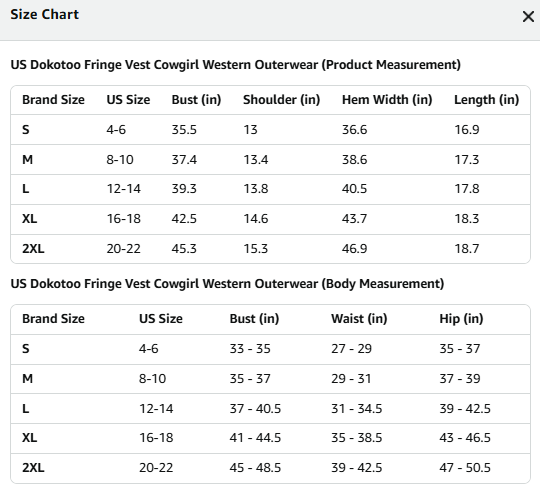Click the Size Chart title

44,14
